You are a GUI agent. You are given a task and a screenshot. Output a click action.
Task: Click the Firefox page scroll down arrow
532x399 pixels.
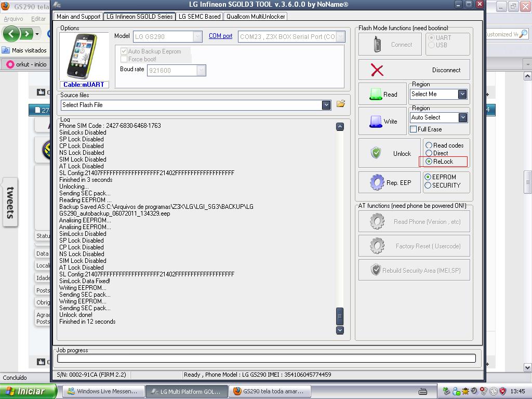point(528,367)
